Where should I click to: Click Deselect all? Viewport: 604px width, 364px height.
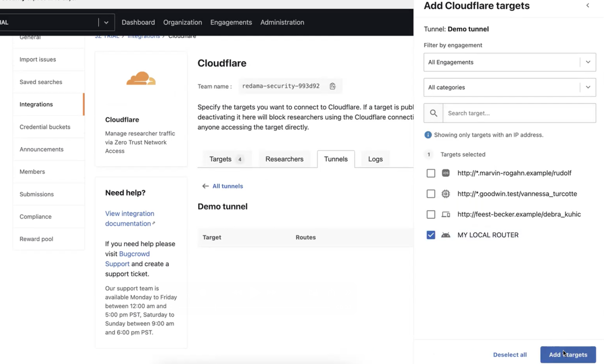point(510,355)
